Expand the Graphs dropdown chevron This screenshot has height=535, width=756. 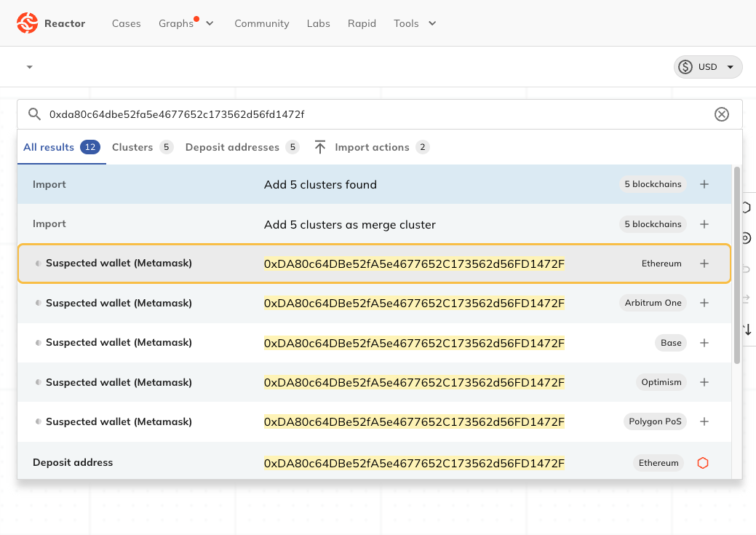pyautogui.click(x=210, y=23)
